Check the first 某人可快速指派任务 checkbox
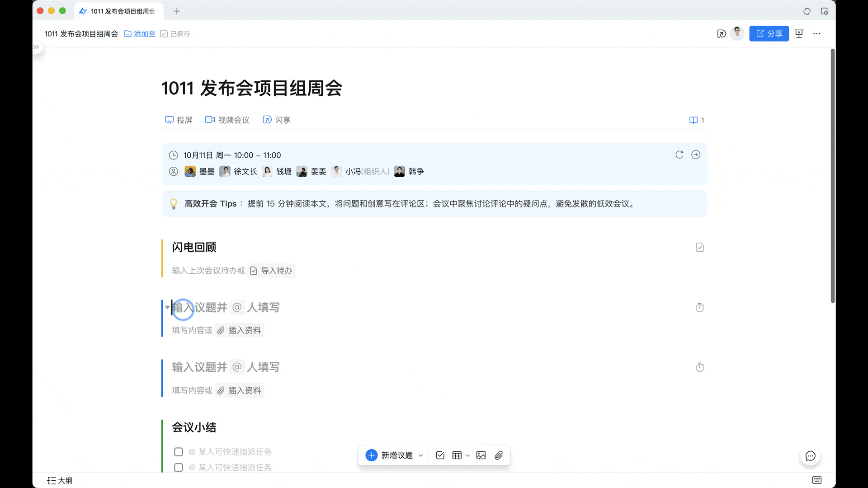Viewport: 868px width, 488px height. click(179, 451)
